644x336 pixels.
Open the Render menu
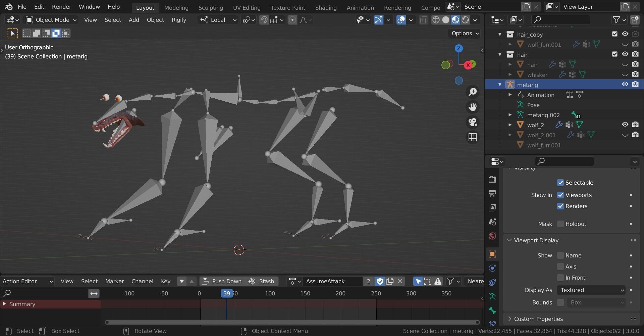61,7
